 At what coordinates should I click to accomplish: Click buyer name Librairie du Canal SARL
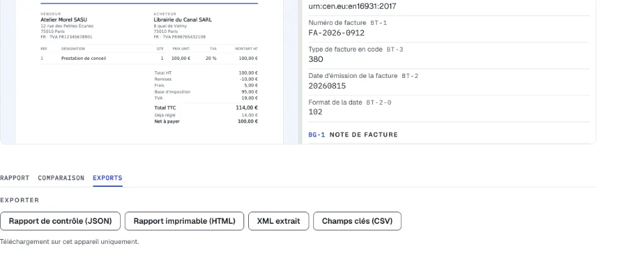pos(182,19)
